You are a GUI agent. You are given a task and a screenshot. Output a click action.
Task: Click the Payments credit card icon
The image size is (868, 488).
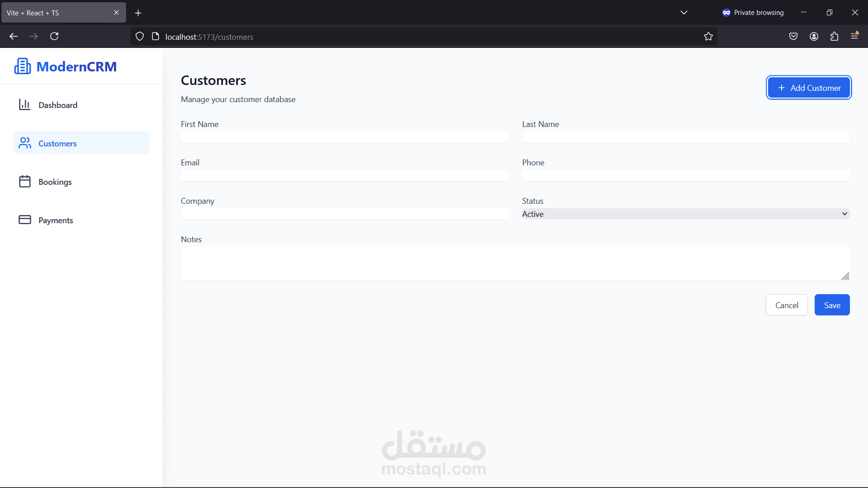click(24, 220)
